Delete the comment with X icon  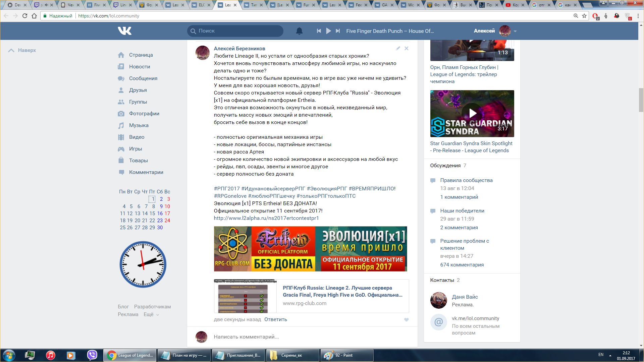pos(407,48)
